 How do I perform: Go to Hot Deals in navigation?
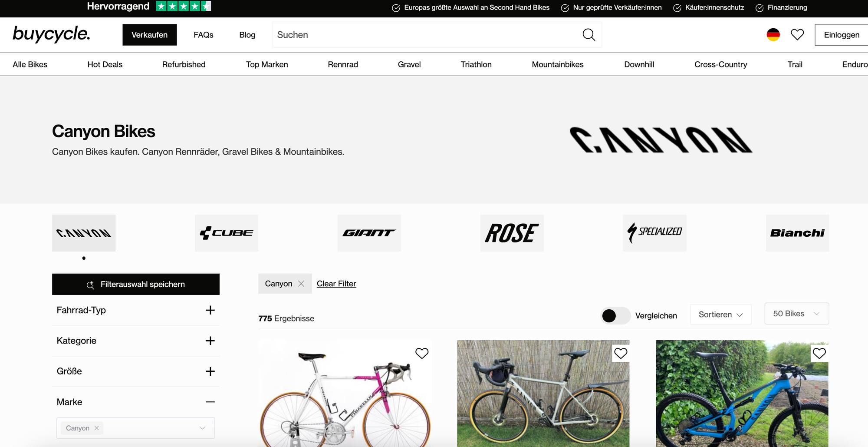(x=105, y=64)
